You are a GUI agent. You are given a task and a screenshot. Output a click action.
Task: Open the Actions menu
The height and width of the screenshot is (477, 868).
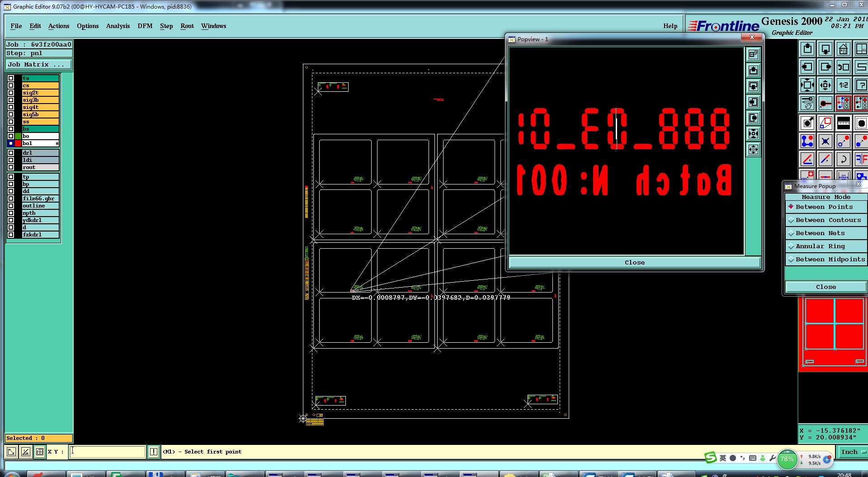(x=59, y=26)
